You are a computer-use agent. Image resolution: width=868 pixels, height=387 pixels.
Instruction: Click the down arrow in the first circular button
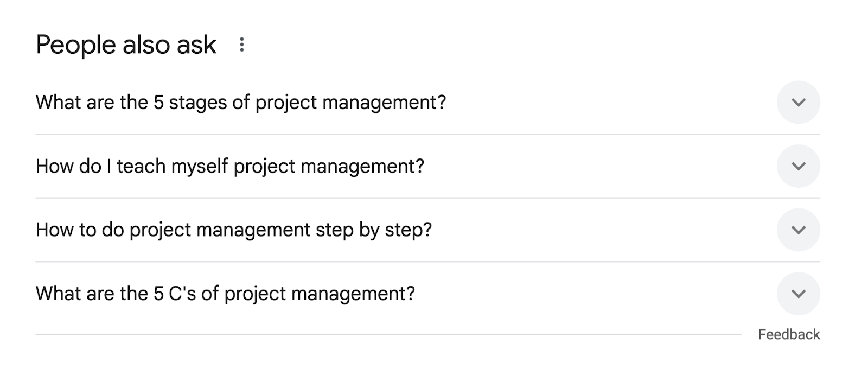point(799,103)
